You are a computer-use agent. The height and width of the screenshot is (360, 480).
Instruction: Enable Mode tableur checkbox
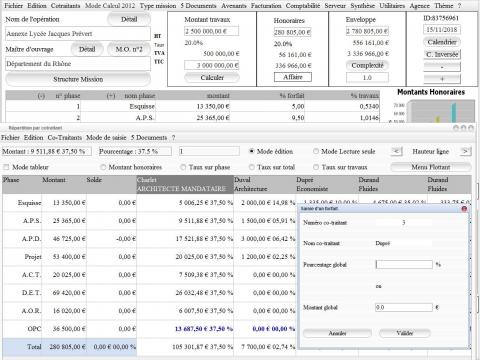tap(6, 167)
